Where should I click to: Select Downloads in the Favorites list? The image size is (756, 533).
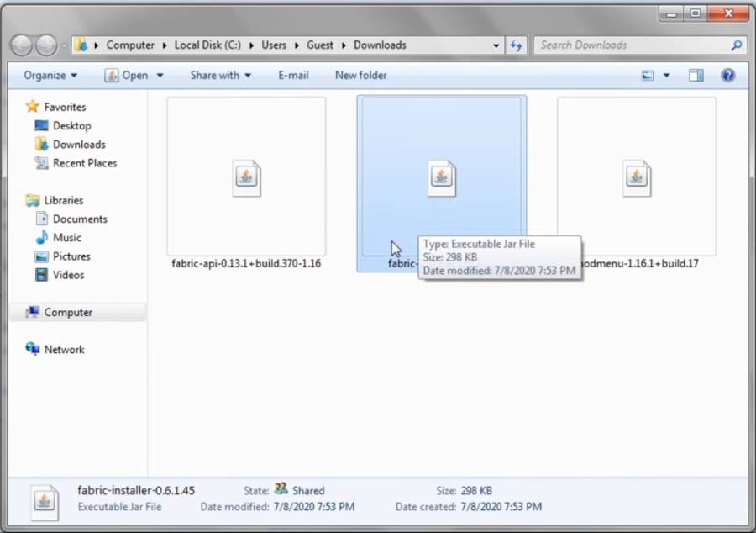pos(79,144)
